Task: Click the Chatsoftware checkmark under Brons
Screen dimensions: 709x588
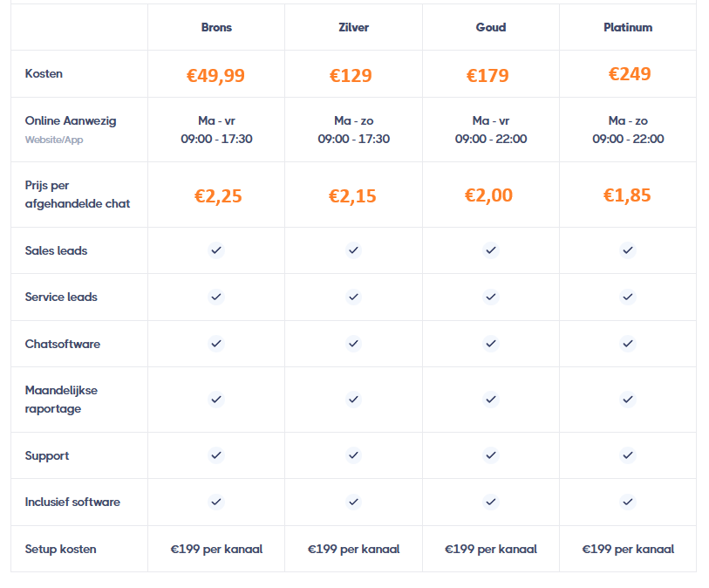Action: point(216,344)
